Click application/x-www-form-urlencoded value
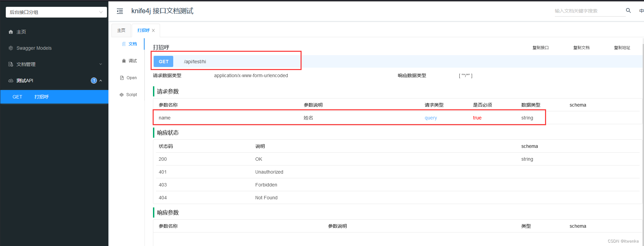 click(251, 75)
